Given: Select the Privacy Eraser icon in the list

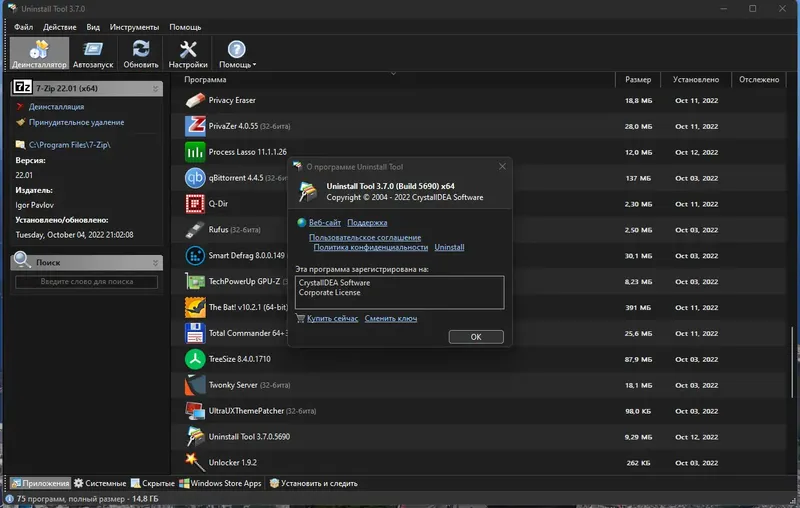Looking at the screenshot, I should (195, 100).
